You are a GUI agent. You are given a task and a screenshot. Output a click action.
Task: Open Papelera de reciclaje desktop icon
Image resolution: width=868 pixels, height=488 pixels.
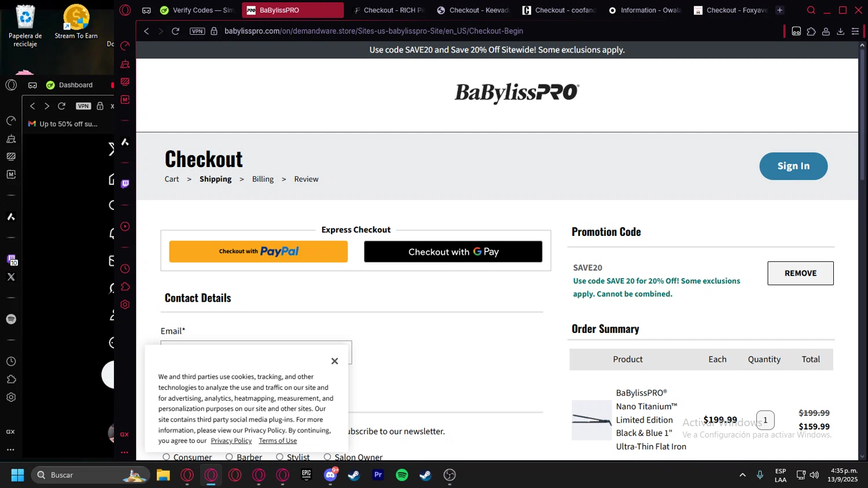point(25,26)
